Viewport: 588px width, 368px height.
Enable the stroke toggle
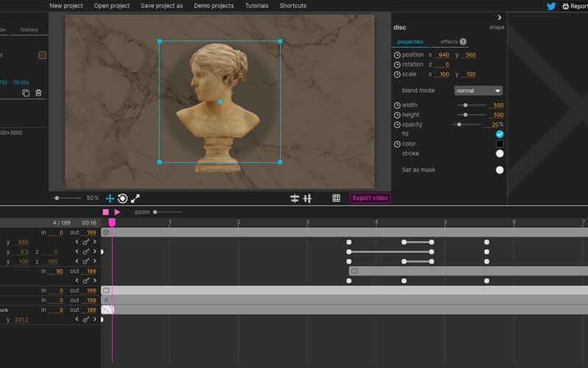pos(500,154)
